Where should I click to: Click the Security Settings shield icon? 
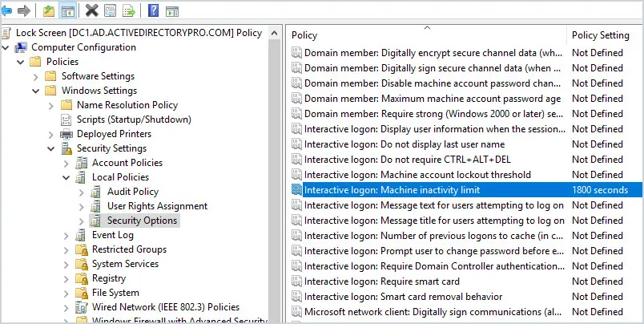(66, 148)
